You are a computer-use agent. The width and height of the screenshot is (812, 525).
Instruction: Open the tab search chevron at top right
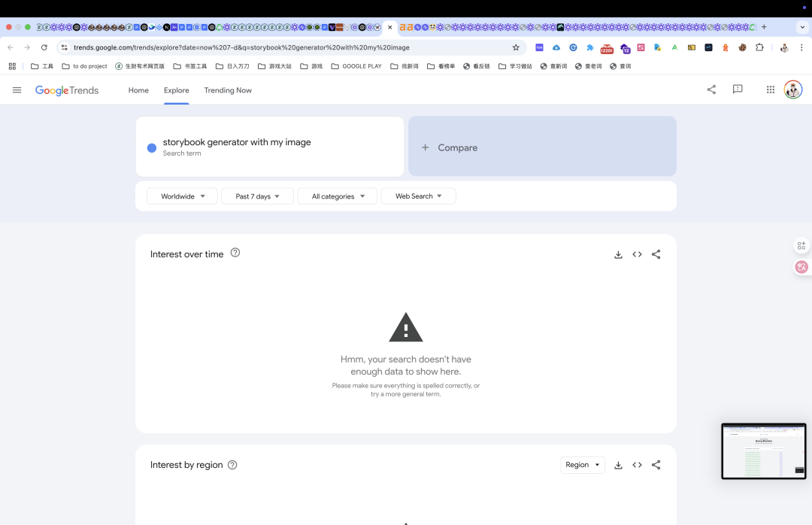click(x=802, y=27)
